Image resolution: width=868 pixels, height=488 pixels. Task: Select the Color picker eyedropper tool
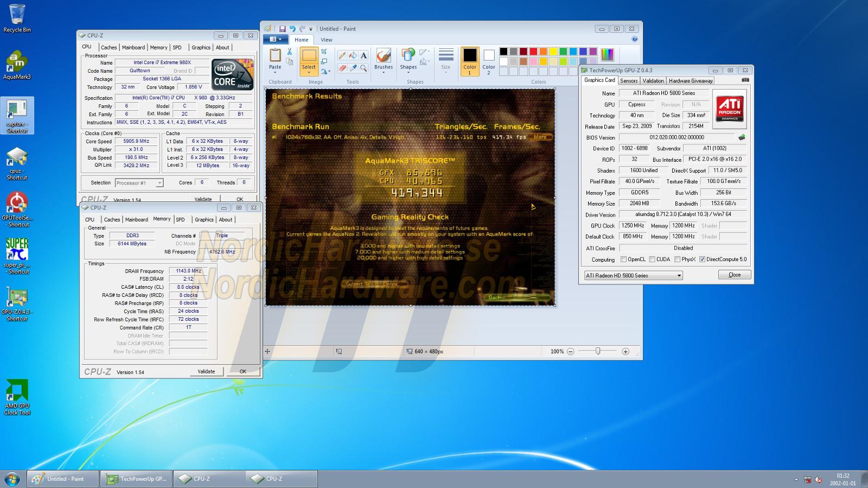point(353,68)
